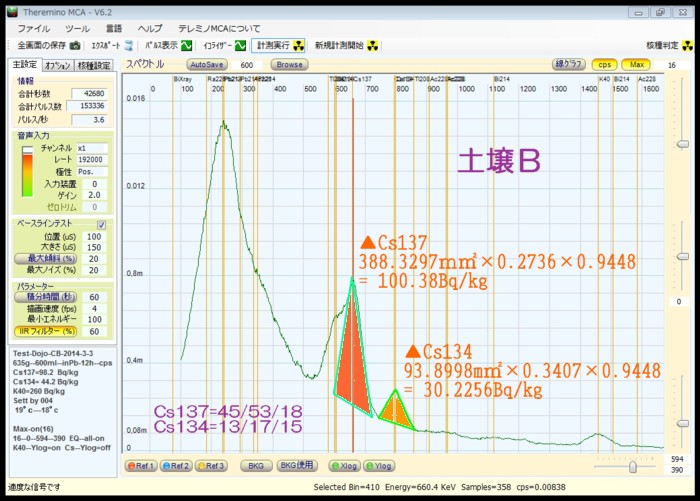Open the ツール menu
700x501 pixels.
78,29
